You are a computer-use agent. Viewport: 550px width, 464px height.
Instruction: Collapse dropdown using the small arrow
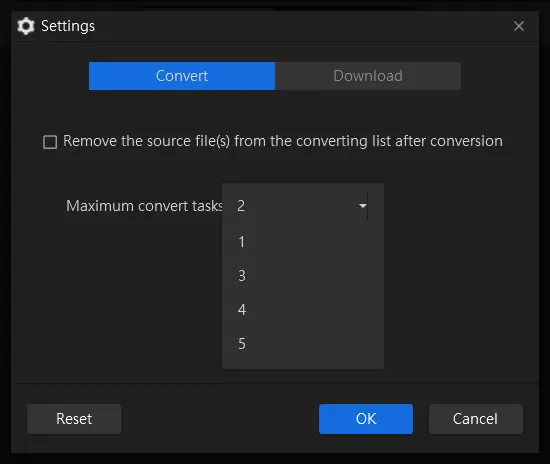(363, 206)
